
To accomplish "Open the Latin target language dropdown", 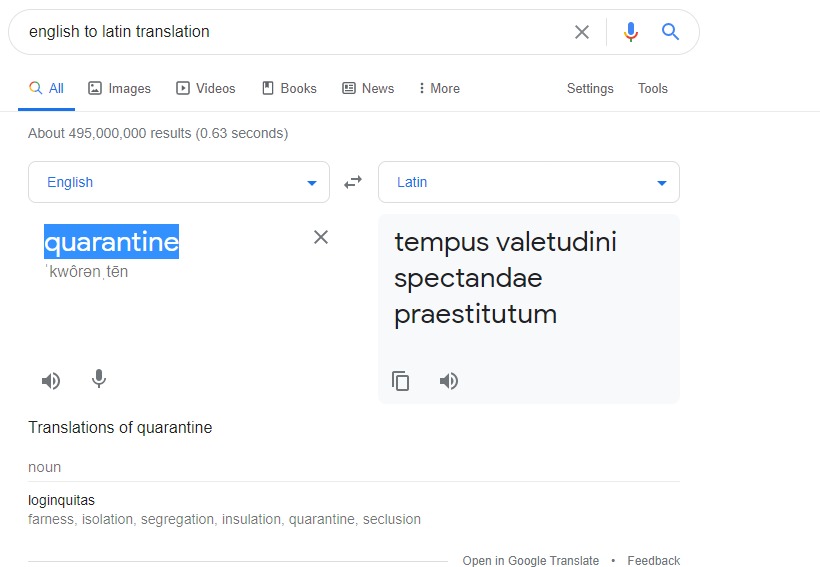I will click(x=528, y=182).
